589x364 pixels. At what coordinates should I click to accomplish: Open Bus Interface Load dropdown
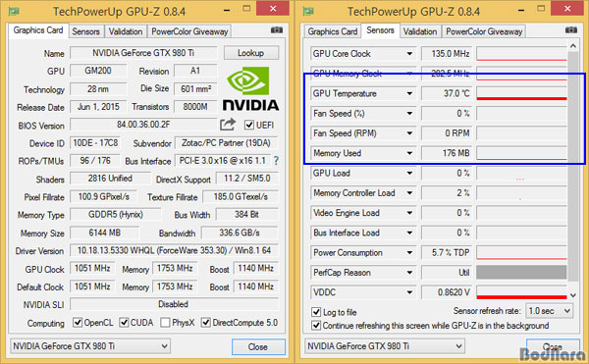click(x=409, y=233)
